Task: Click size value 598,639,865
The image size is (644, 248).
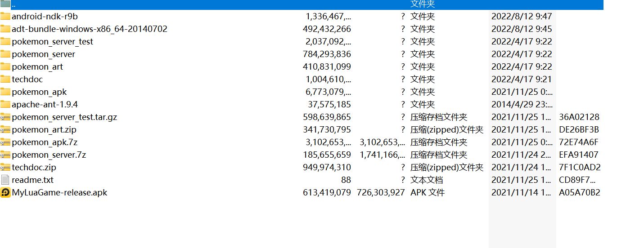Action: [x=327, y=117]
